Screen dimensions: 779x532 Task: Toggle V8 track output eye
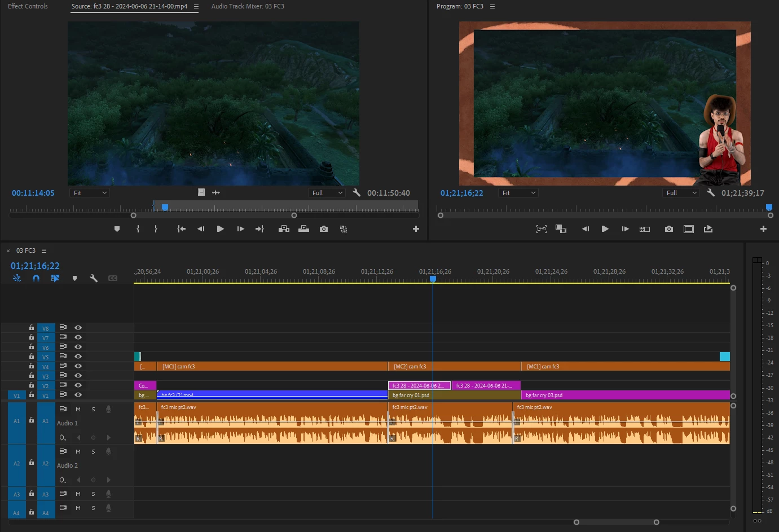click(x=78, y=328)
